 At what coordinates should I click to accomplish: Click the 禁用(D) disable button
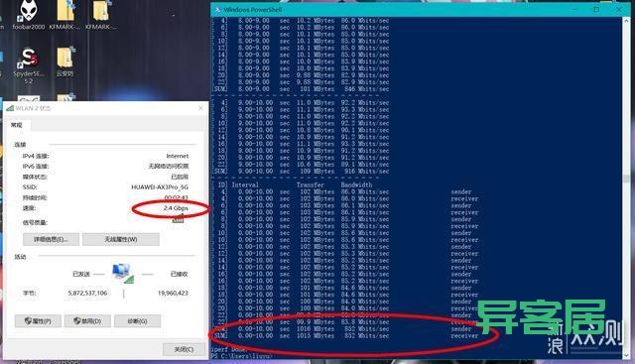tap(88, 321)
